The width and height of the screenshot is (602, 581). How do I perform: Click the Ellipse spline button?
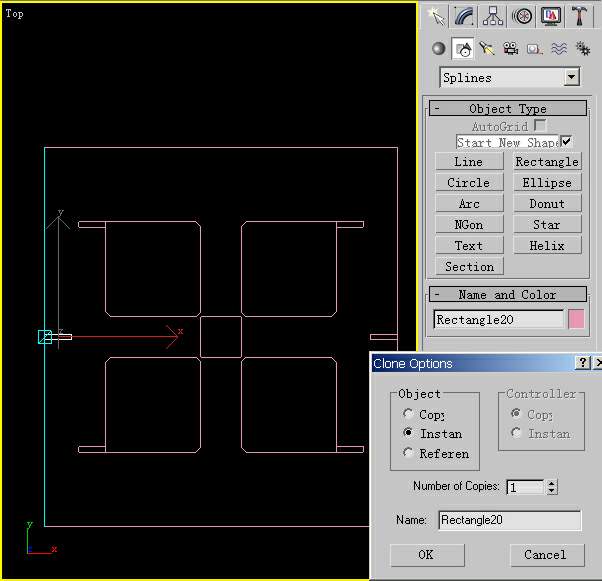(547, 183)
